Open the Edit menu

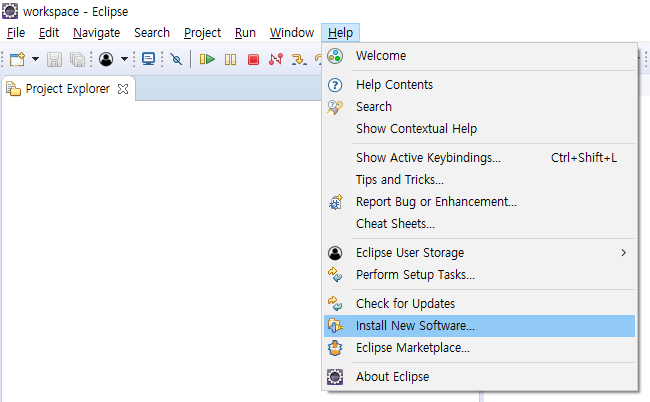click(49, 33)
